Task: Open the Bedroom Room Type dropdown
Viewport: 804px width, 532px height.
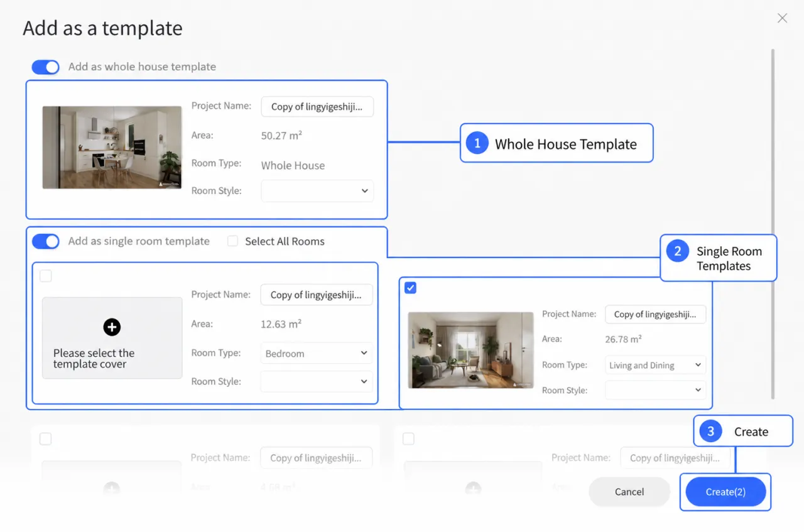Action: click(x=316, y=354)
